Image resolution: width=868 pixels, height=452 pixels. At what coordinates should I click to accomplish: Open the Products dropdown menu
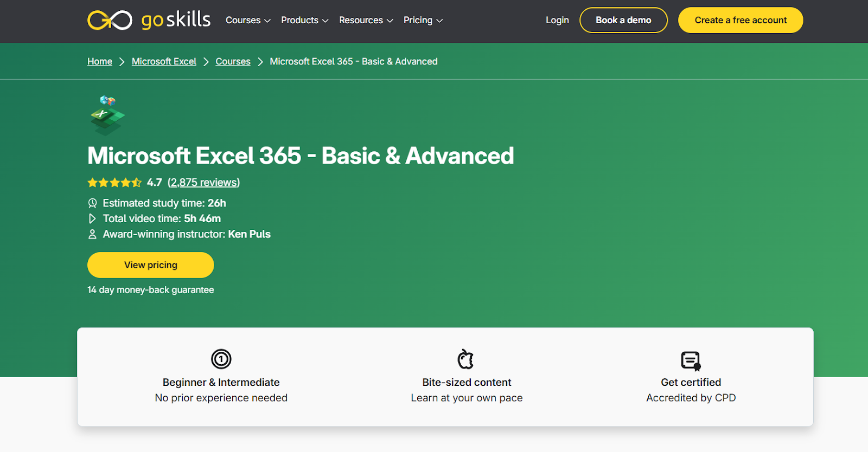(x=305, y=20)
